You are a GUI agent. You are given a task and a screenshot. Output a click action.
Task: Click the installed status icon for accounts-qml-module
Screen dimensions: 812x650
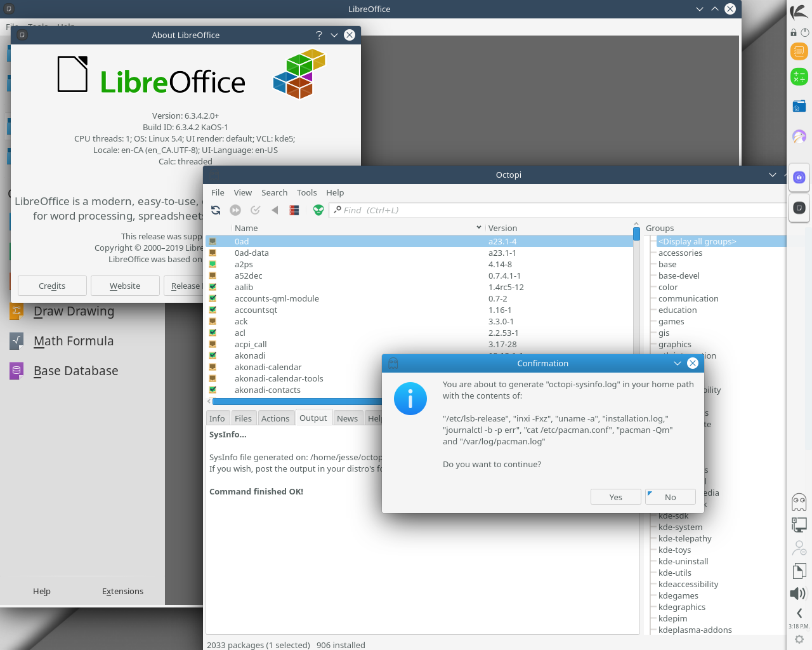tap(213, 298)
